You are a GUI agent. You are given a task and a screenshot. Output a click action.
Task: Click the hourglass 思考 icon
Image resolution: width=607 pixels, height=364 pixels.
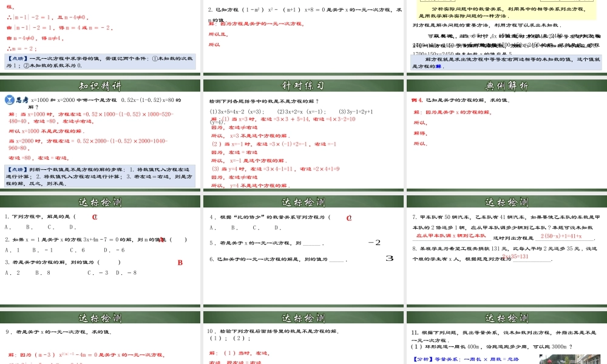tap(10, 100)
